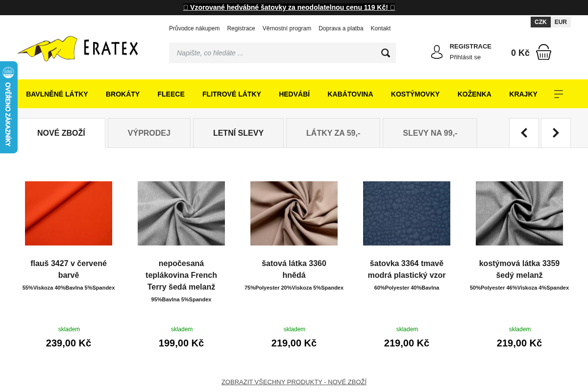Open Fleece category
This screenshot has height=392, width=588.
(x=171, y=94)
